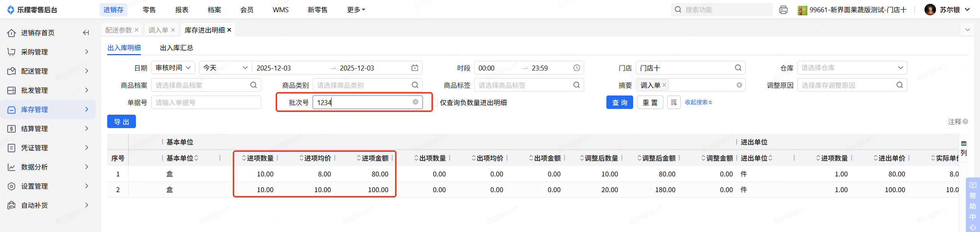Focus the 单据号 input field
Screen dimensions: 980x232
[206, 102]
